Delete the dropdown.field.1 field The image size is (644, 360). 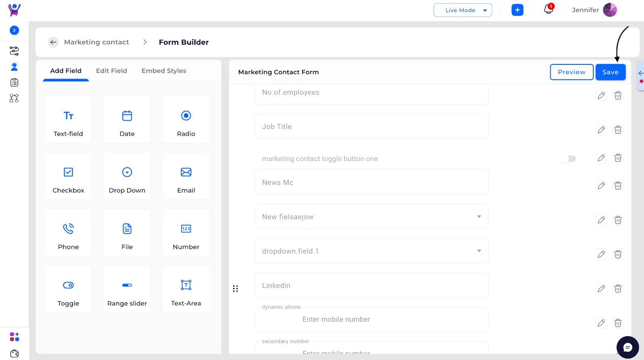tap(618, 254)
